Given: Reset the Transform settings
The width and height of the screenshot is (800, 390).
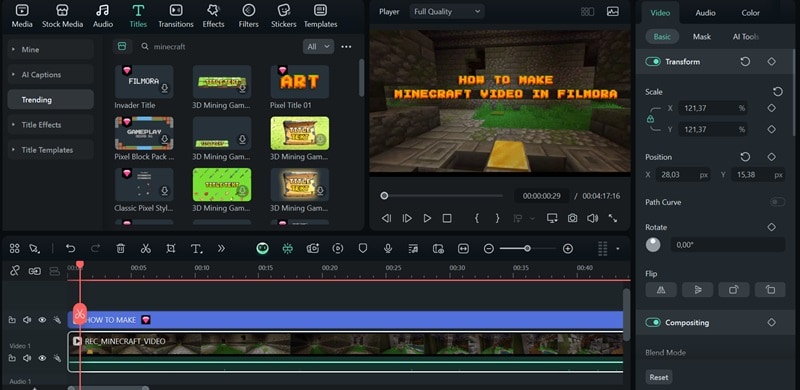Looking at the screenshot, I should 745,62.
